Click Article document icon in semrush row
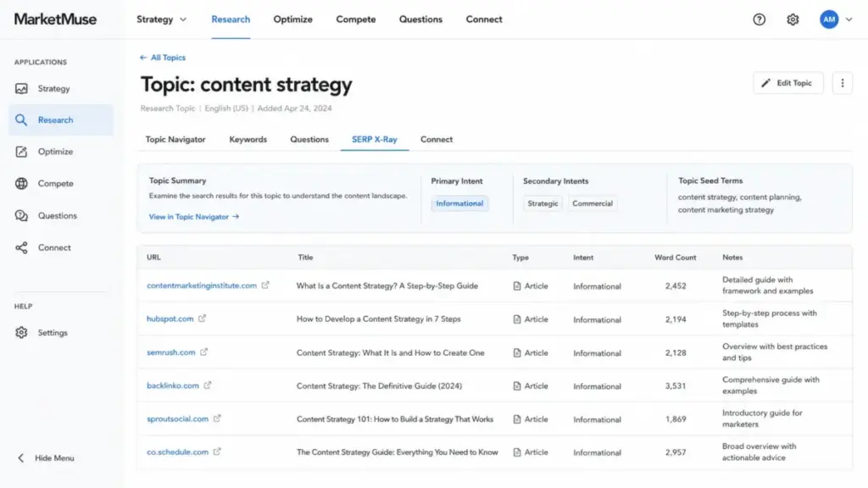868x488 pixels. pos(517,352)
